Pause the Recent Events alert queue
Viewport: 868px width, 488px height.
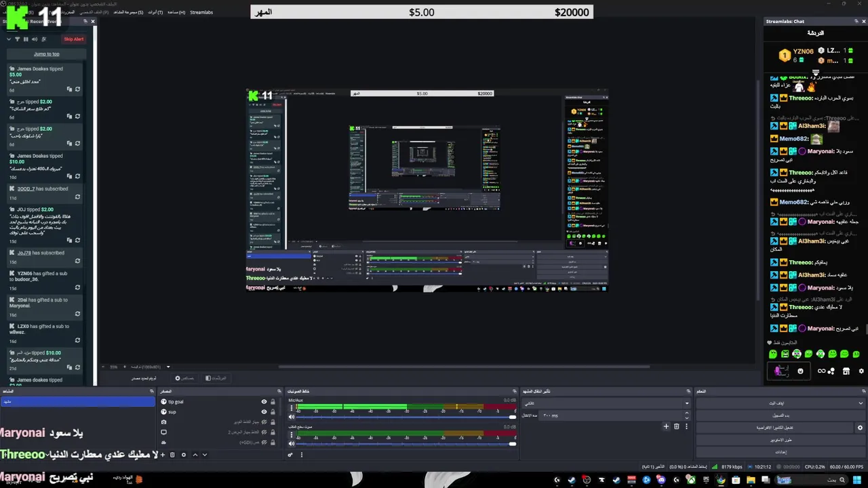tap(26, 39)
